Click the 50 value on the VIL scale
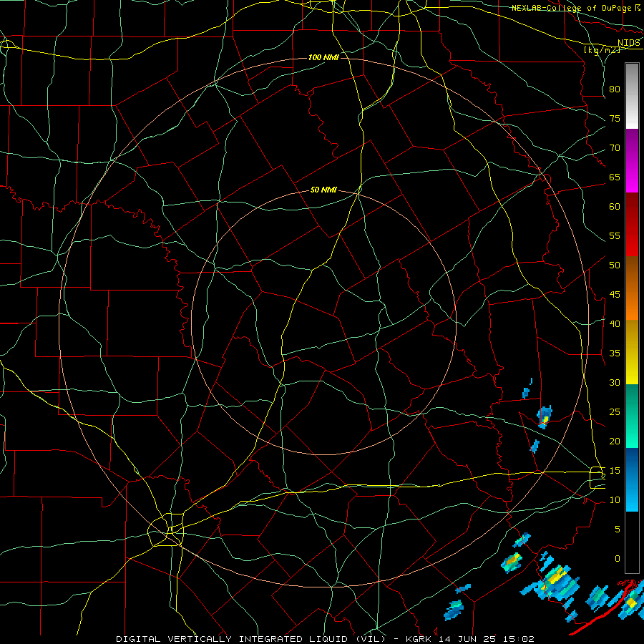The height and width of the screenshot is (644, 644). pyautogui.click(x=615, y=265)
